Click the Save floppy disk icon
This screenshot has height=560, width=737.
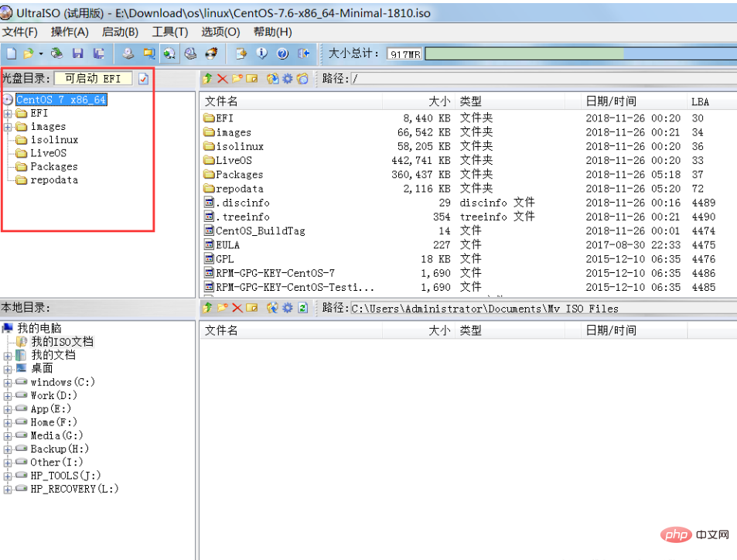77,53
